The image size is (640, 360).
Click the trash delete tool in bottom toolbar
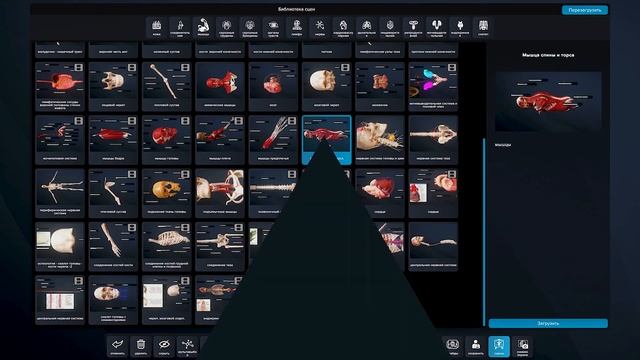pyautogui.click(x=141, y=346)
